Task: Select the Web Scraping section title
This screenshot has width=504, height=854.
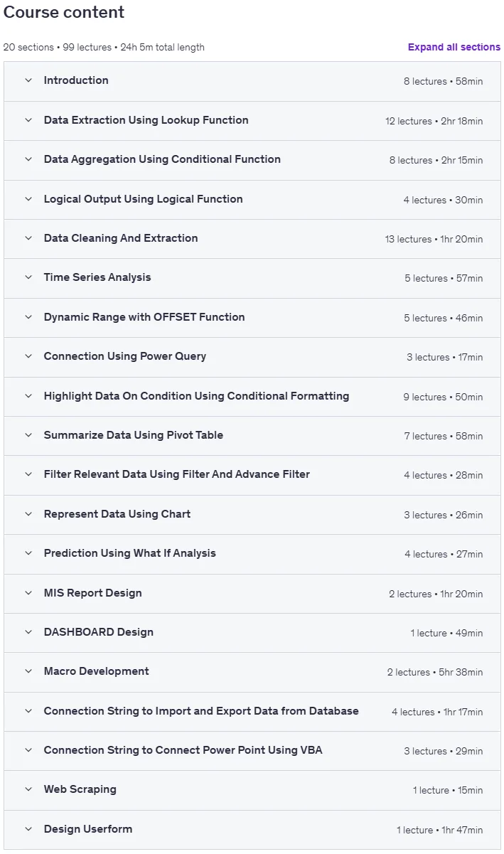Action: (x=80, y=789)
